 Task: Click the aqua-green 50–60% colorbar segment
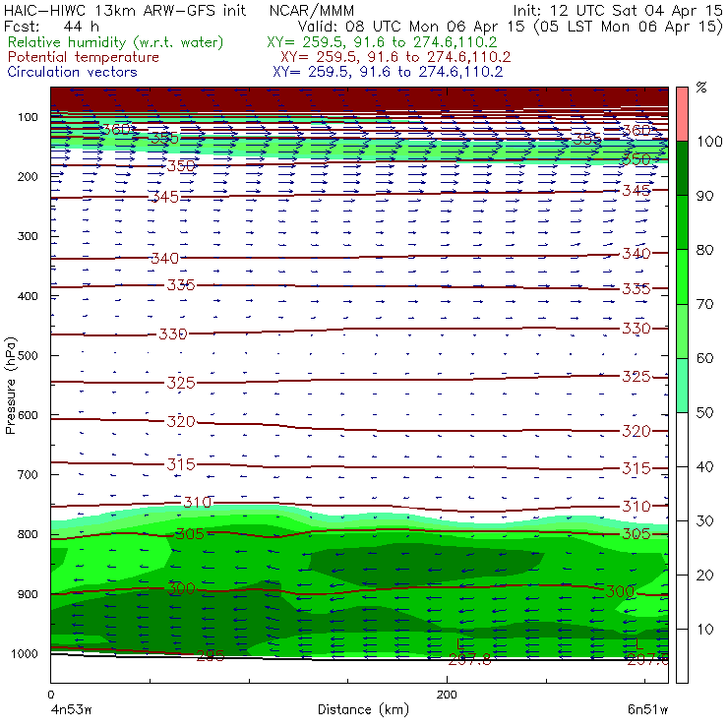pos(682,386)
